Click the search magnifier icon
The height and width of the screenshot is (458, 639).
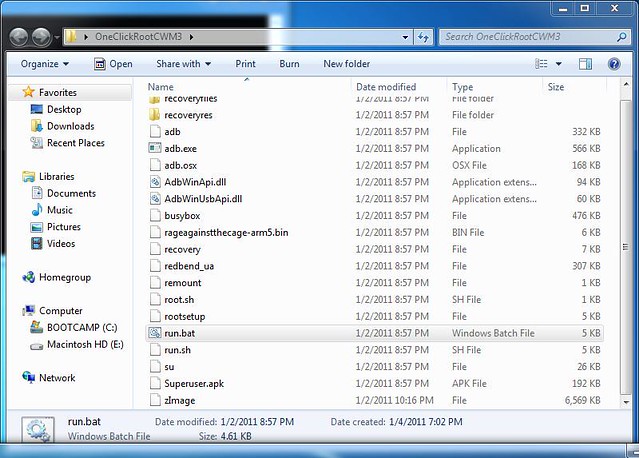[622, 37]
